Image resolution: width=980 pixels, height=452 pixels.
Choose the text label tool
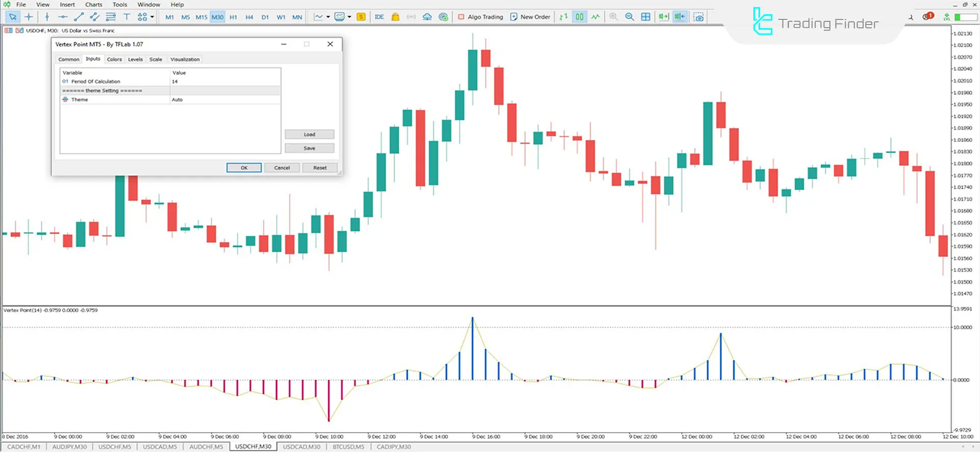(127, 17)
